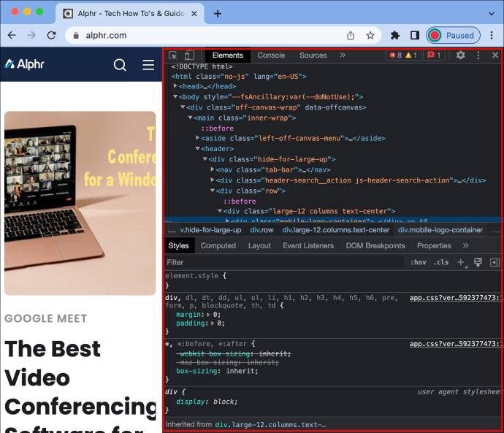The height and width of the screenshot is (433, 504).
Task: Open app.css link beside margin rule
Action: pos(456,298)
